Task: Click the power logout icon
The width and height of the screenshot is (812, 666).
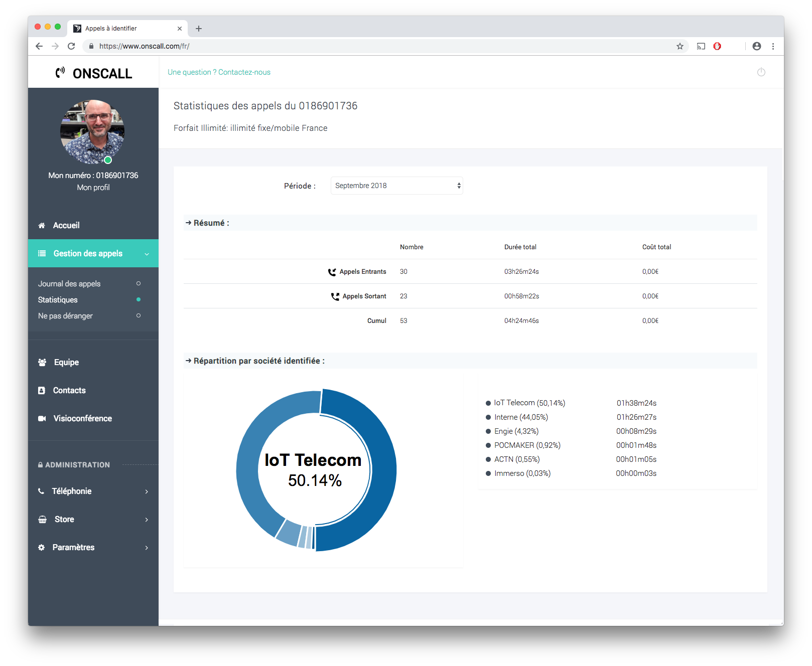Action: [761, 72]
